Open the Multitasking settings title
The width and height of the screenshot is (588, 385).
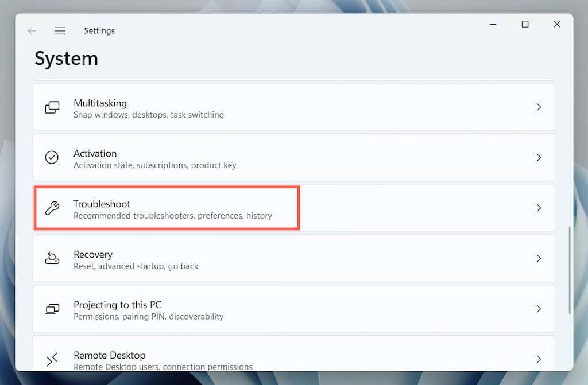click(100, 103)
